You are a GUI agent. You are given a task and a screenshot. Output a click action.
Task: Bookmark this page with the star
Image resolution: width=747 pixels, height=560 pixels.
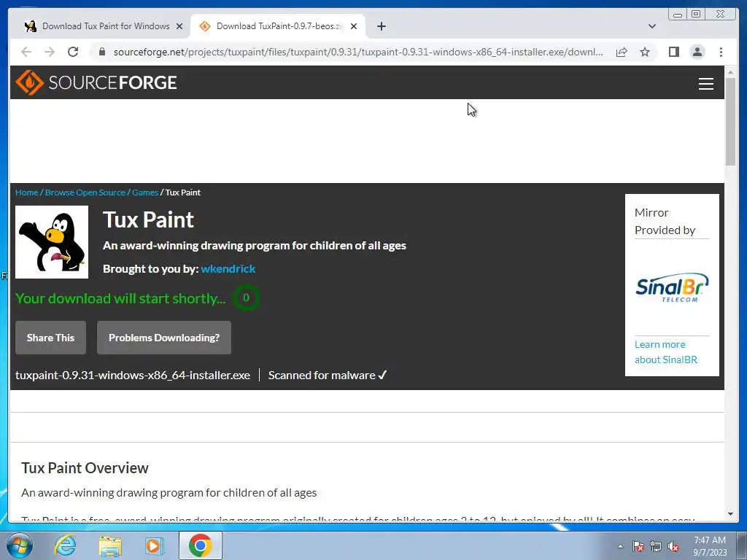click(645, 52)
